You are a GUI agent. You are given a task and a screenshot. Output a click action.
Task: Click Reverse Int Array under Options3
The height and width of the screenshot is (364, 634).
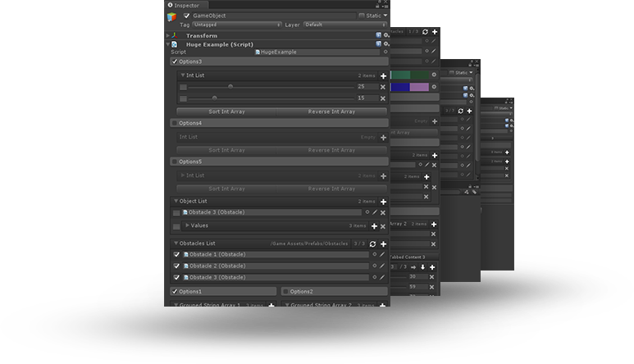click(331, 111)
